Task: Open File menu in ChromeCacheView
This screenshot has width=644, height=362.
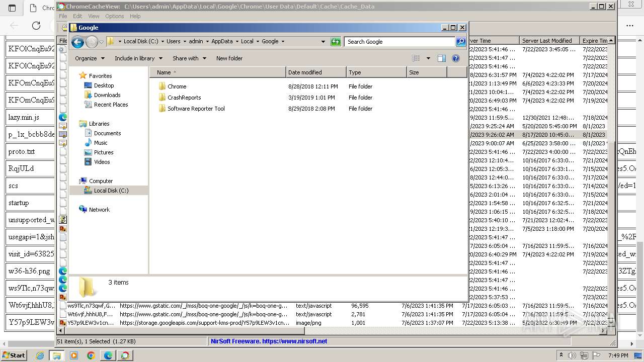Action: coord(63,16)
